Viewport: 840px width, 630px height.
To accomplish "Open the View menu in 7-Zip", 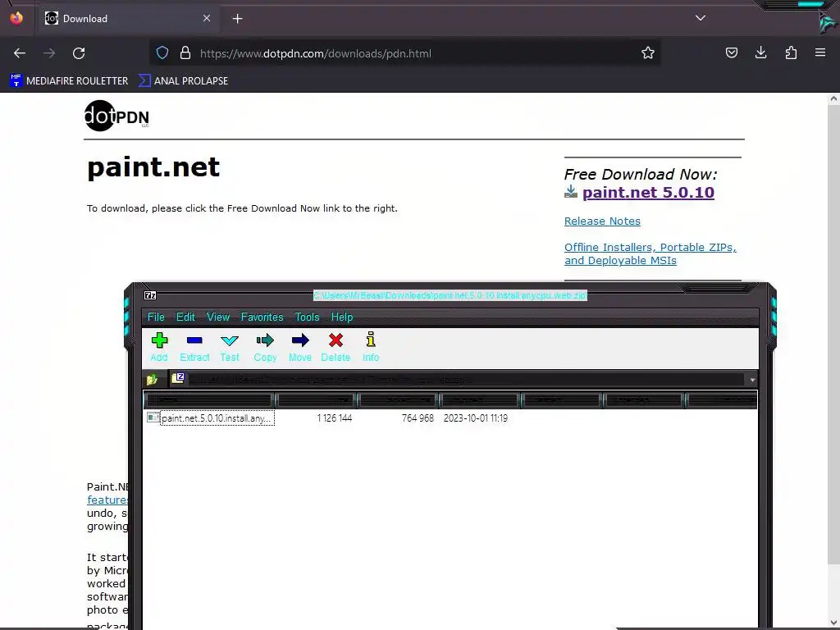I will pos(218,317).
